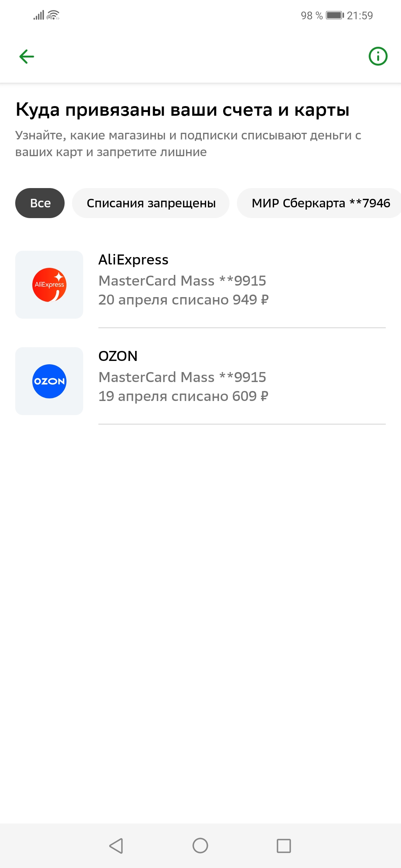Tap the green back arrow
The width and height of the screenshot is (401, 868).
(x=27, y=57)
